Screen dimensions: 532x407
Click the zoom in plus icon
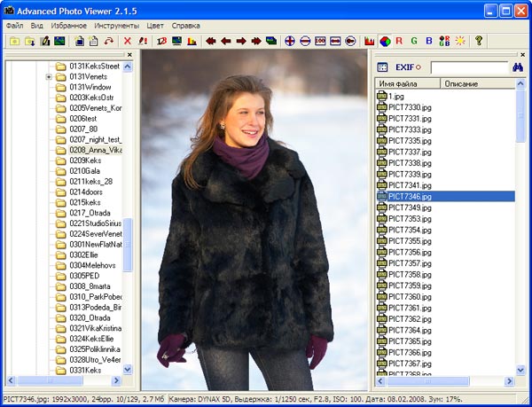pyautogui.click(x=290, y=41)
